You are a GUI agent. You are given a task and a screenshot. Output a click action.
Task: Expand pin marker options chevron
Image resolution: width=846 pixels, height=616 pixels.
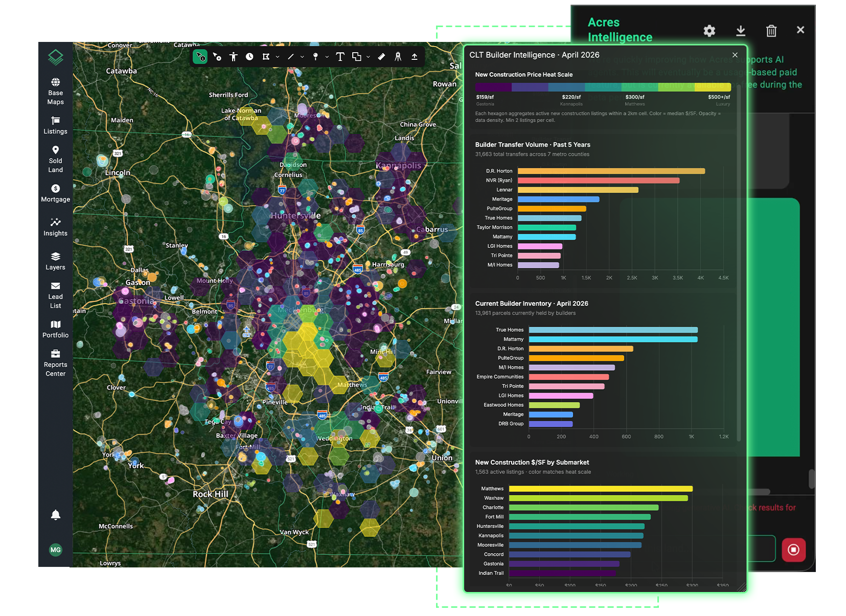[327, 57]
